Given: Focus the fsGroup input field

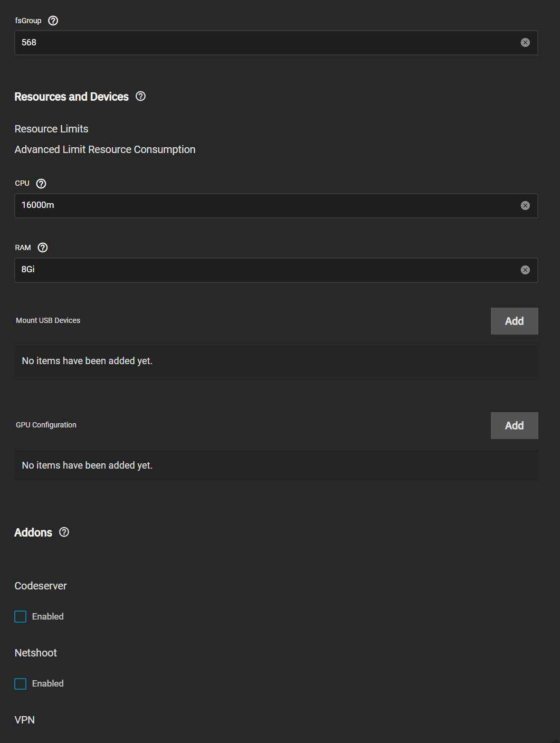Looking at the screenshot, I should 276,43.
